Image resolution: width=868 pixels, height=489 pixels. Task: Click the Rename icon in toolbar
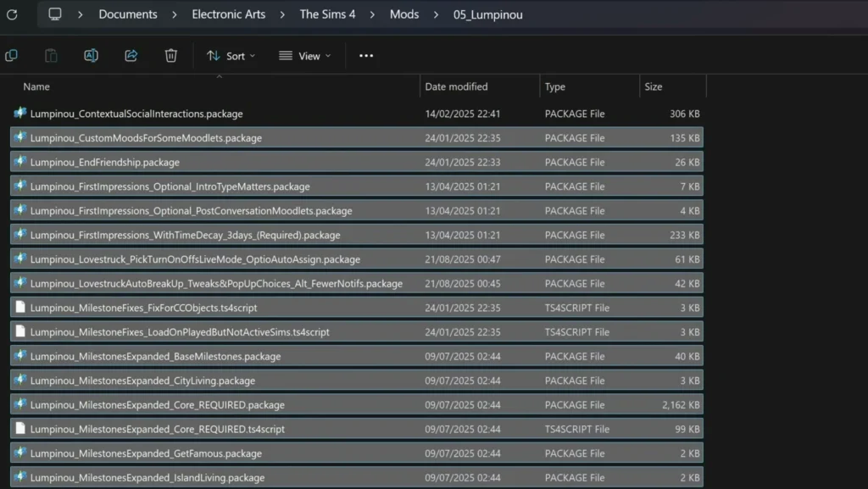pos(91,56)
